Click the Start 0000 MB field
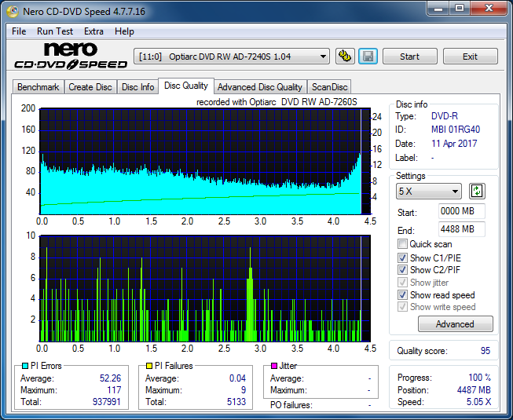Viewport: 513px width, 420px height. 461,211
